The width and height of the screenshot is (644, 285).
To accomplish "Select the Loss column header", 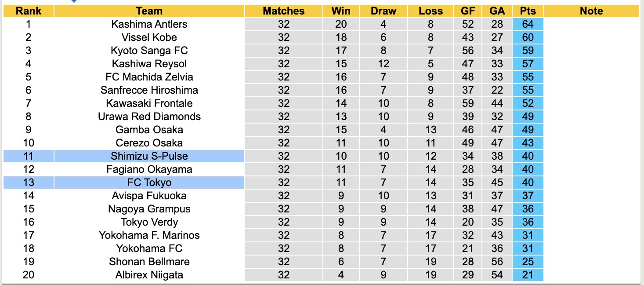I will tap(431, 11).
